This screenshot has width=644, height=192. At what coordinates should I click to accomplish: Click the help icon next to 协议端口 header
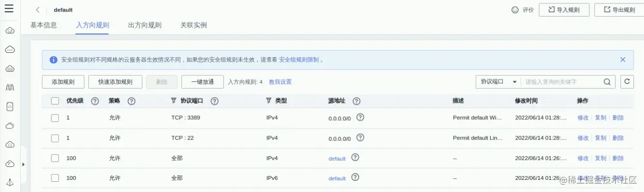coord(215,101)
